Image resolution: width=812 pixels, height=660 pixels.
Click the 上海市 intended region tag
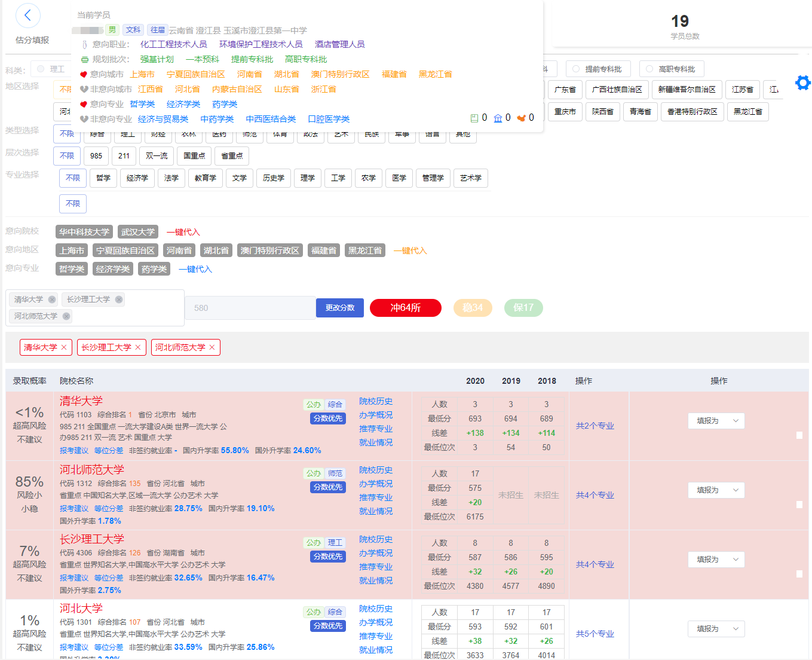click(x=72, y=250)
